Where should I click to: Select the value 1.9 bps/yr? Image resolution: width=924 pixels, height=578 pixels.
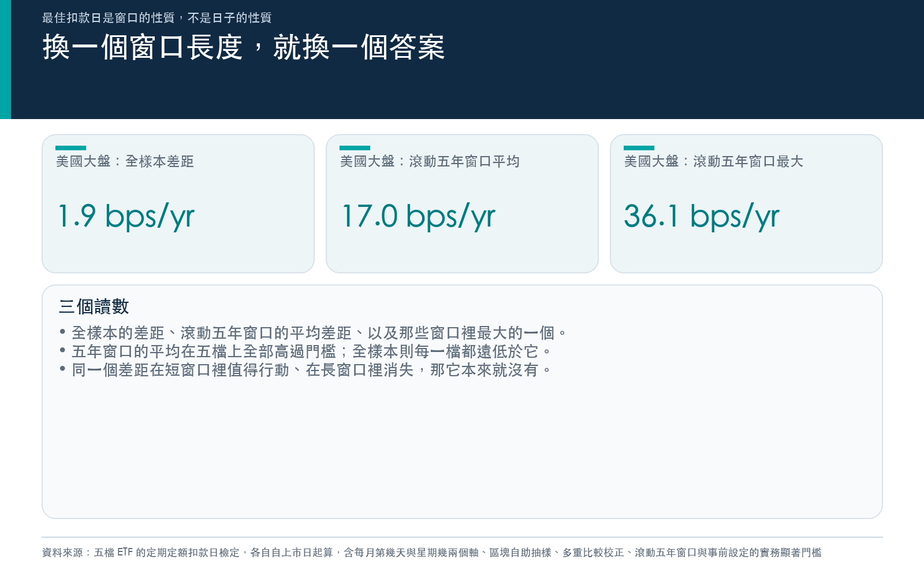[x=126, y=217]
